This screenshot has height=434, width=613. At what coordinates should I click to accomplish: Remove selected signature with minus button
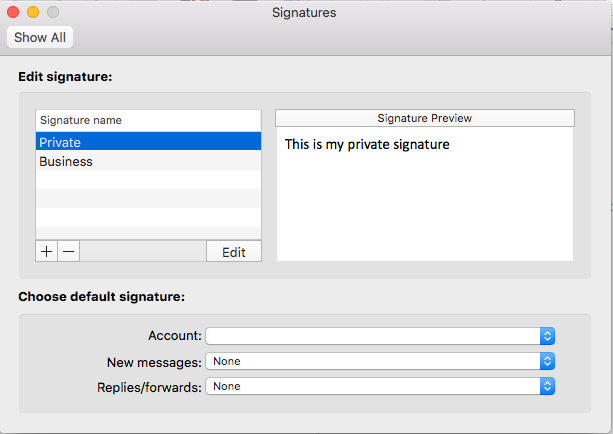(x=69, y=251)
